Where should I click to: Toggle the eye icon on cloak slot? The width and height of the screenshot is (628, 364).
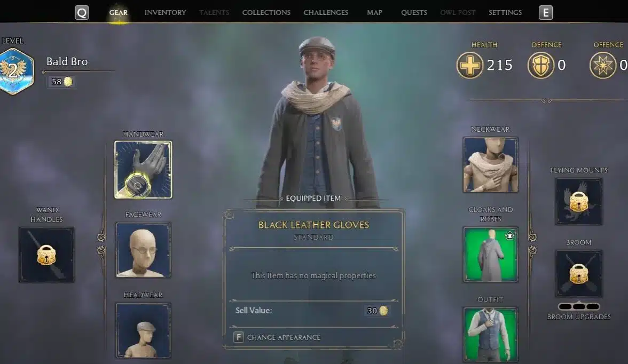tap(509, 236)
